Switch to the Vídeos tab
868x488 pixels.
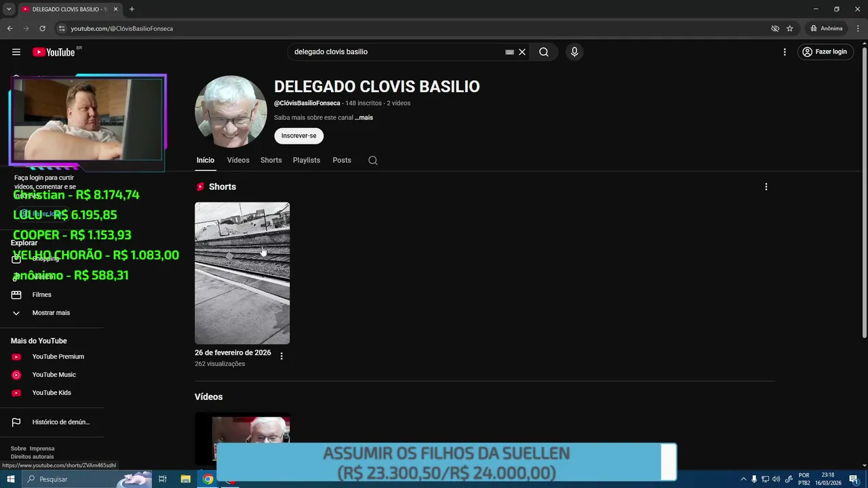(x=238, y=160)
